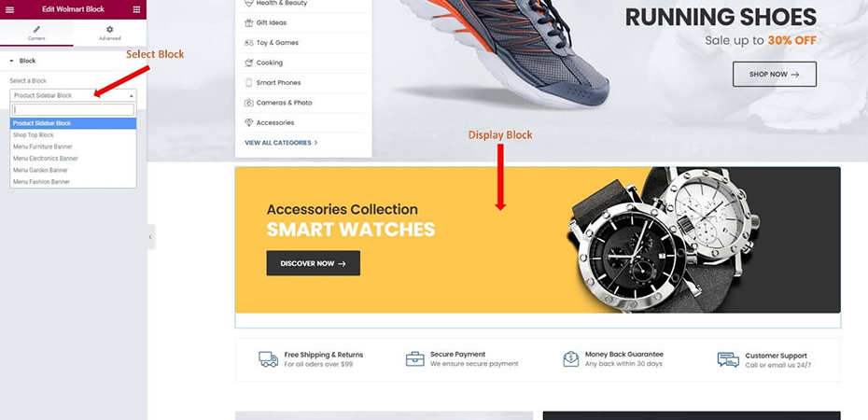Click the Shop Now button
This screenshot has width=868, height=420.
point(775,74)
